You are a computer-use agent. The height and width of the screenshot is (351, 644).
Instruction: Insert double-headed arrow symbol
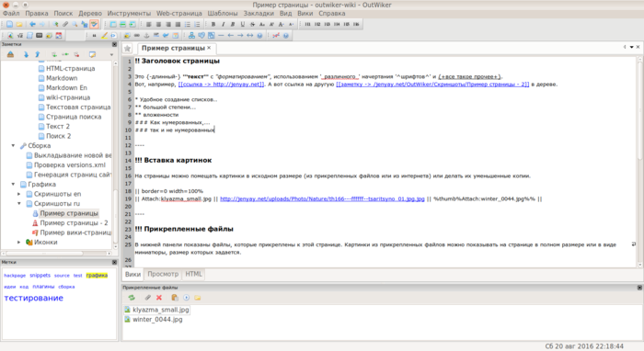(x=249, y=35)
